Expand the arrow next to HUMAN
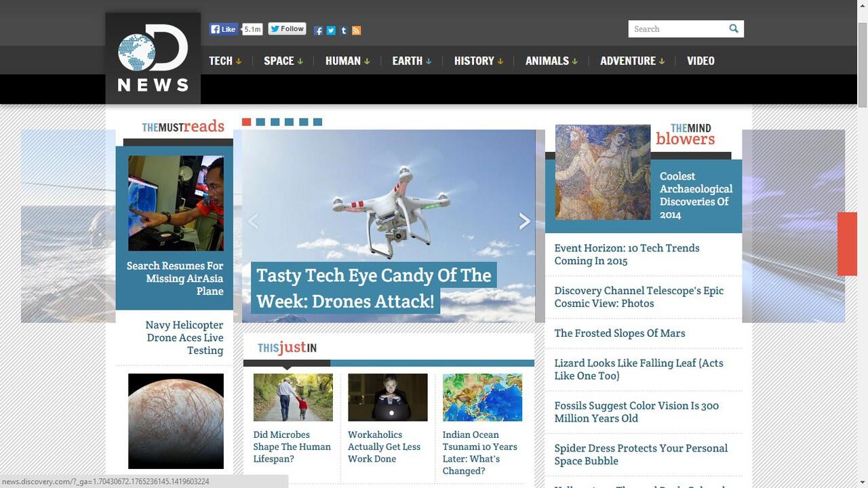868x488 pixels. tap(367, 61)
